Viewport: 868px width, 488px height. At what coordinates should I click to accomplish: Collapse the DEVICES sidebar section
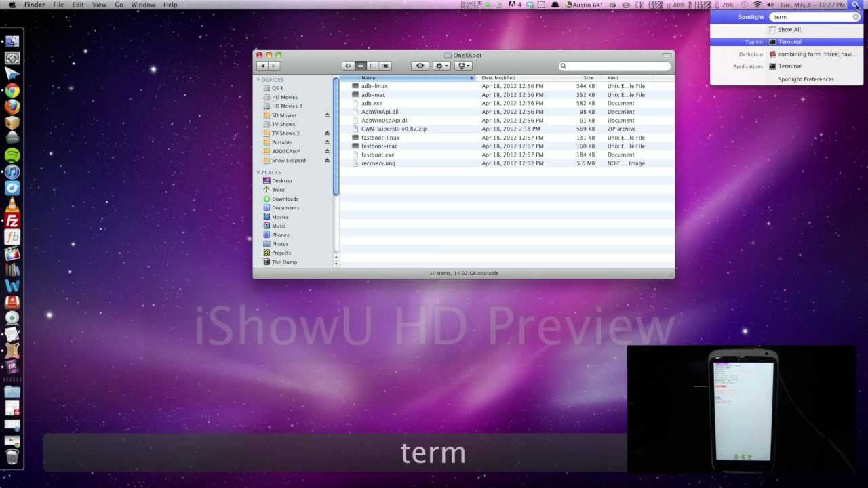[x=258, y=80]
